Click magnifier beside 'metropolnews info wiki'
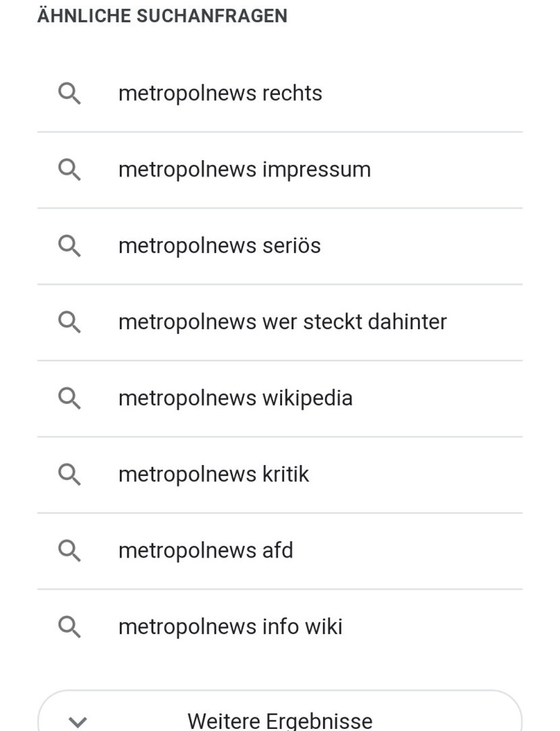 (x=70, y=627)
